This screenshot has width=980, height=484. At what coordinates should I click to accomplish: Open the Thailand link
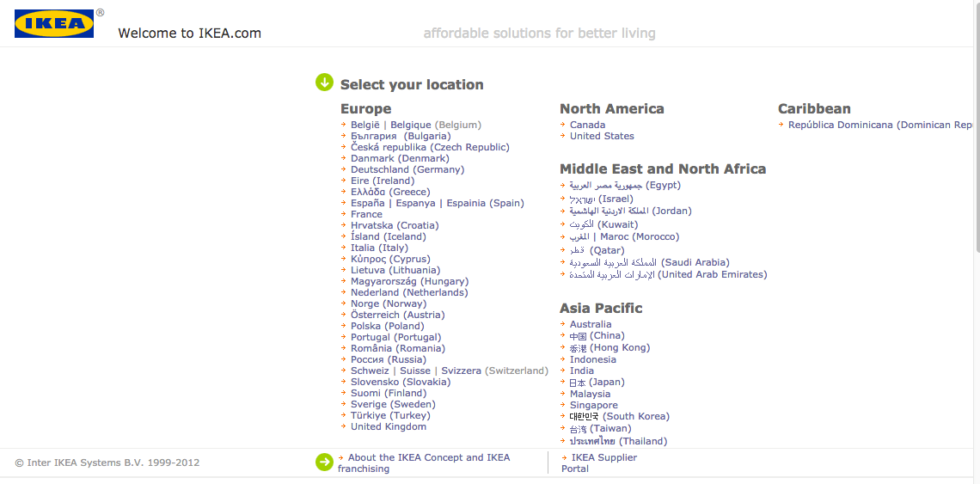618,442
